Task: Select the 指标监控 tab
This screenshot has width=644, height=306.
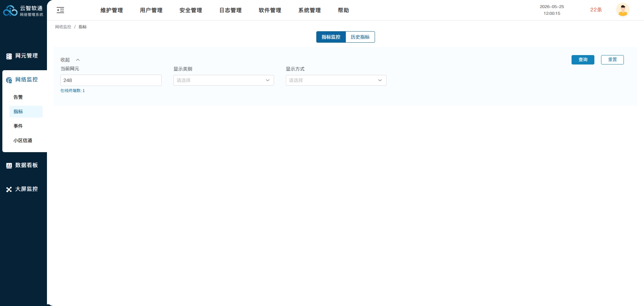Action: [331, 37]
